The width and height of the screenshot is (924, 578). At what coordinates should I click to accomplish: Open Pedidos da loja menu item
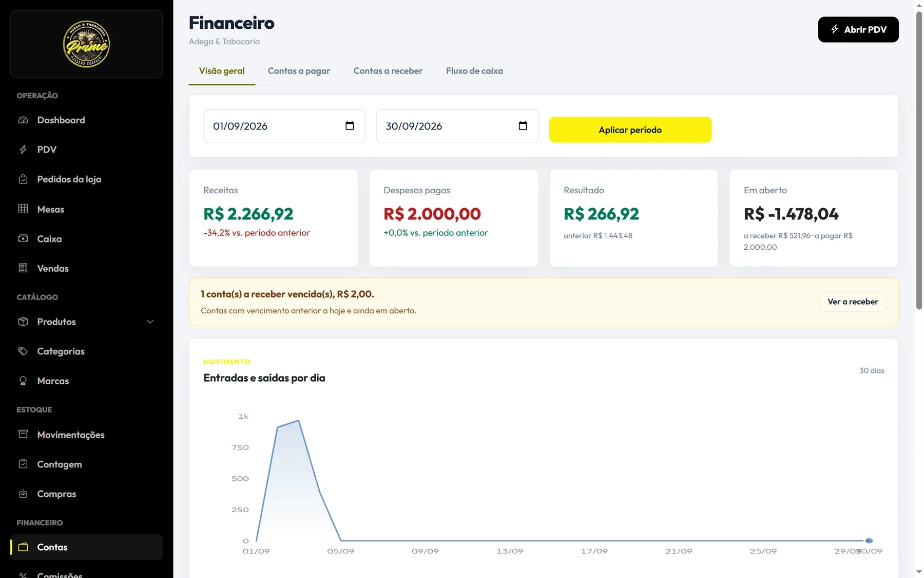point(86,179)
